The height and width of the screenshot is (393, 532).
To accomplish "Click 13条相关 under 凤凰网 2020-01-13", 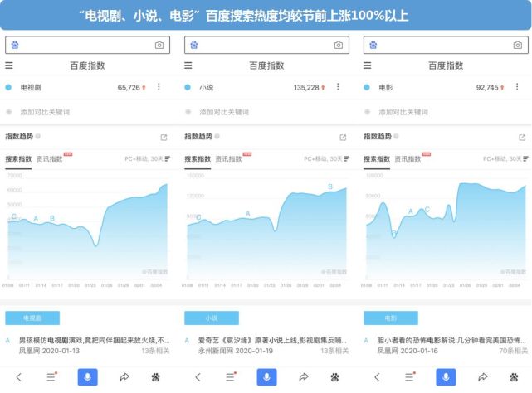I will [155, 351].
